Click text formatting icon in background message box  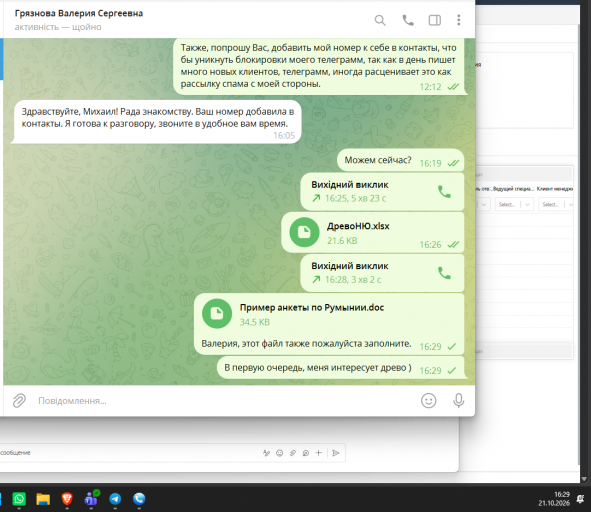click(x=266, y=453)
